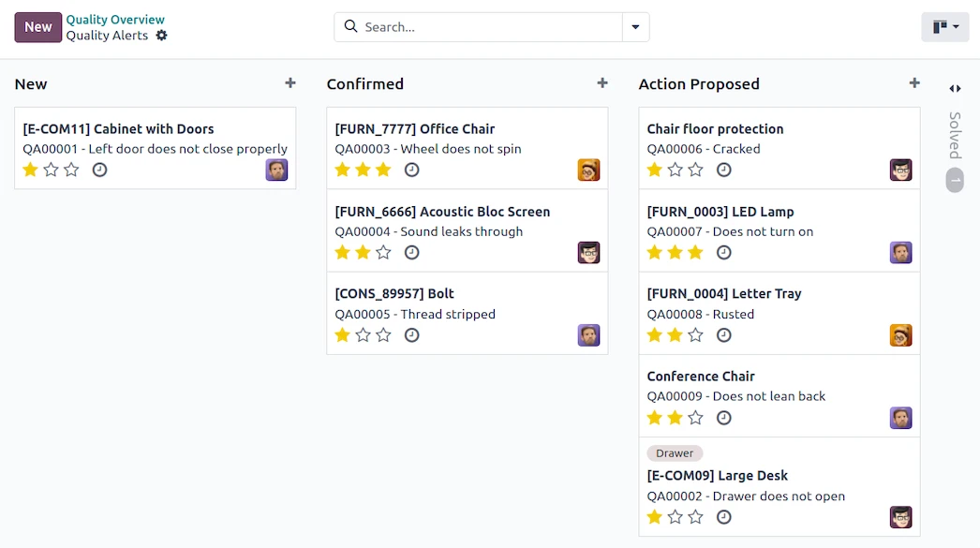Screen dimensions: 980x548
Task: Open the activity clock icon on QA00001
Action: tap(100, 170)
